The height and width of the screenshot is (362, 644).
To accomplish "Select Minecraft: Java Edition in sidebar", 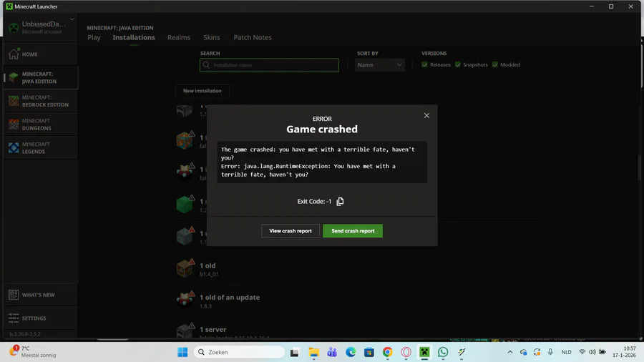I will tap(40, 77).
